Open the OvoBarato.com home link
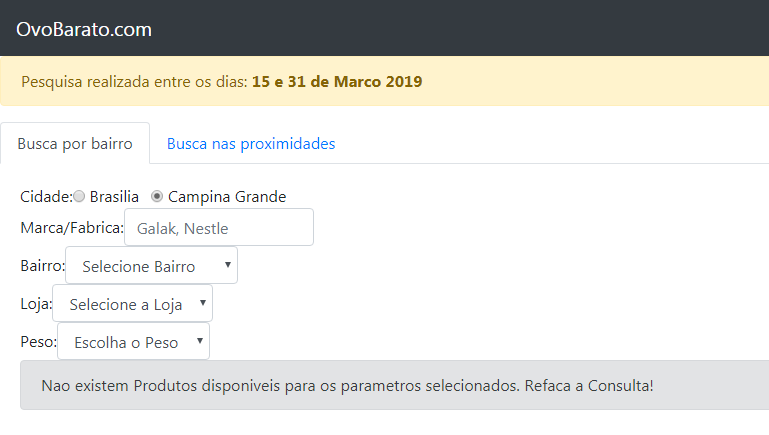The image size is (769, 435). [84, 29]
